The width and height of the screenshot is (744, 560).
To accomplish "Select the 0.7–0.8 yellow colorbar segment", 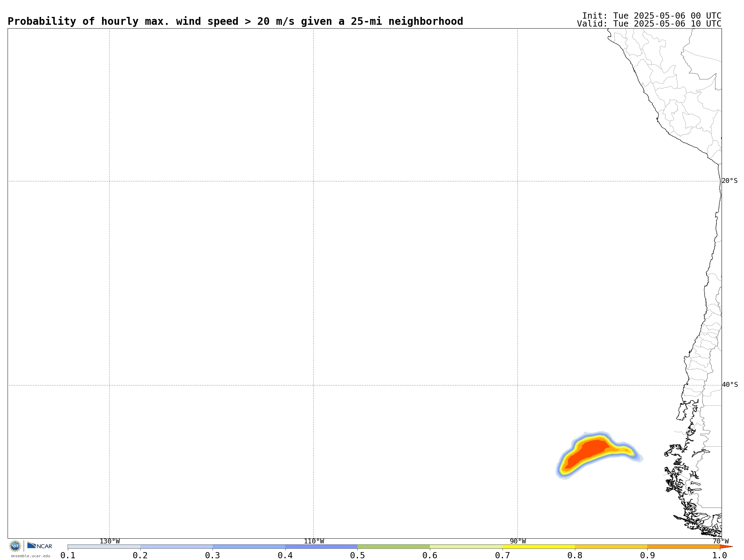I will pyautogui.click(x=539, y=547).
